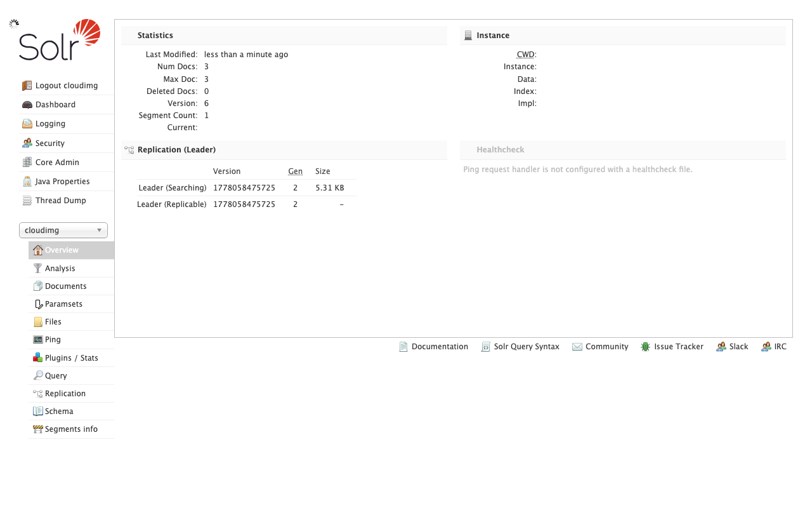812x508 pixels.
Task: Open the Analysis page
Action: click(x=72, y=269)
